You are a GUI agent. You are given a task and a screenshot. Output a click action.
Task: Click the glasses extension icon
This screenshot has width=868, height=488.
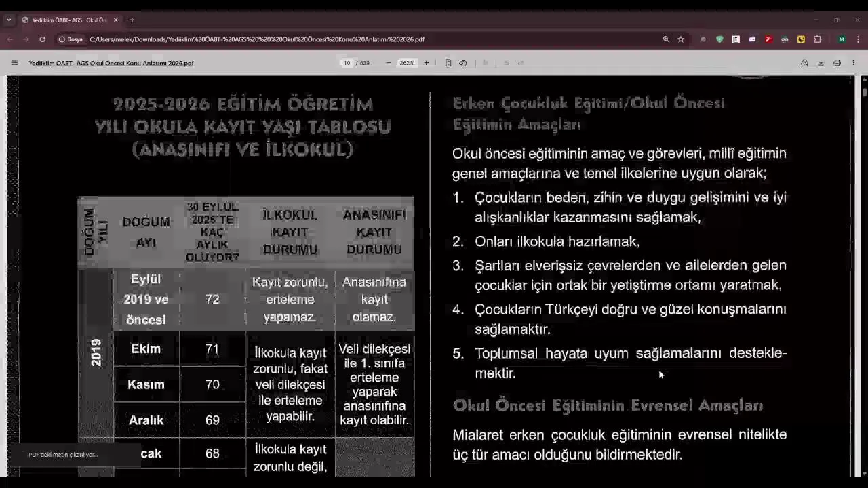pyautogui.click(x=785, y=39)
